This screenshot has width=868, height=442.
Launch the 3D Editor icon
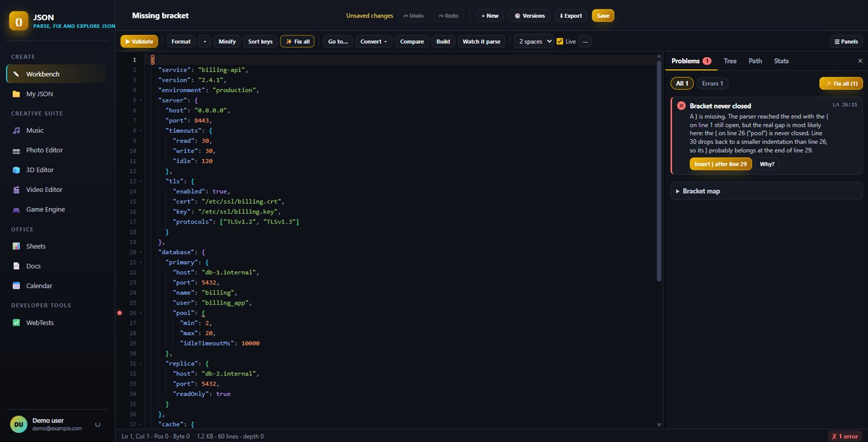point(16,170)
